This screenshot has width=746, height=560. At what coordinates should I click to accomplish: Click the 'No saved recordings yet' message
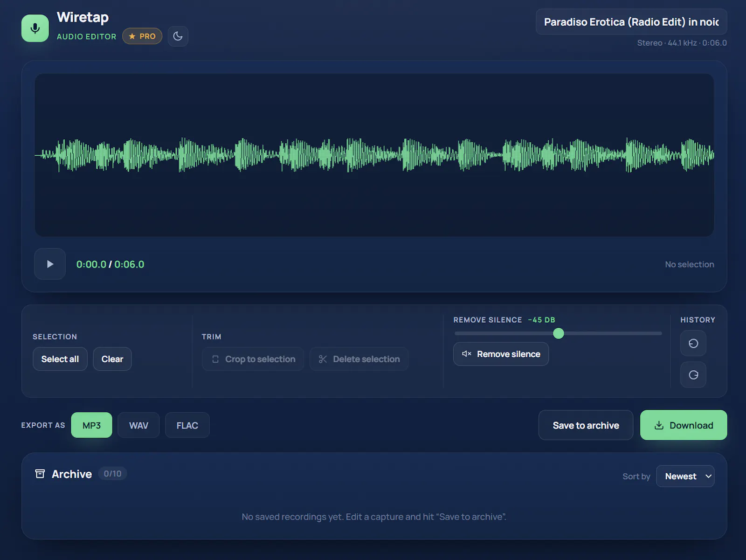click(374, 517)
